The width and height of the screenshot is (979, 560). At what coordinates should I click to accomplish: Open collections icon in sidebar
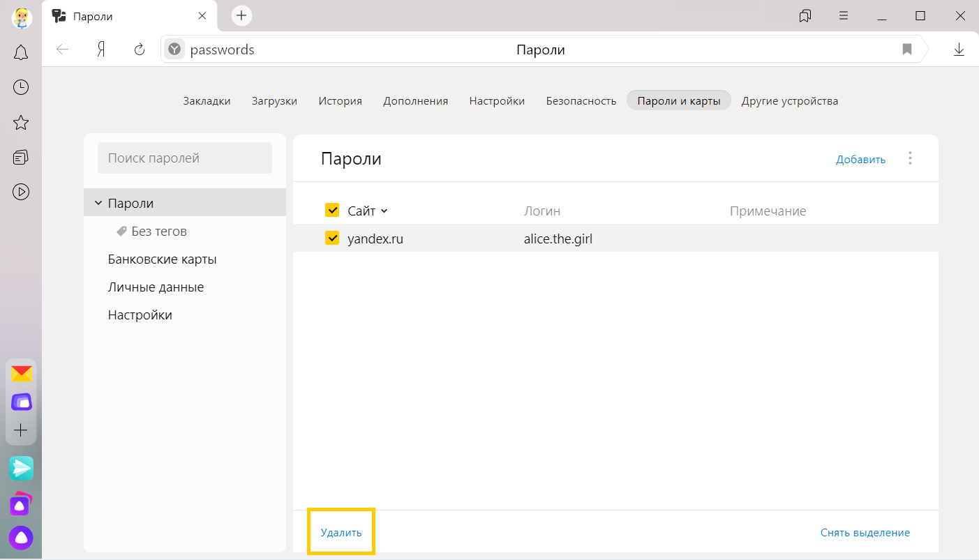click(x=21, y=158)
